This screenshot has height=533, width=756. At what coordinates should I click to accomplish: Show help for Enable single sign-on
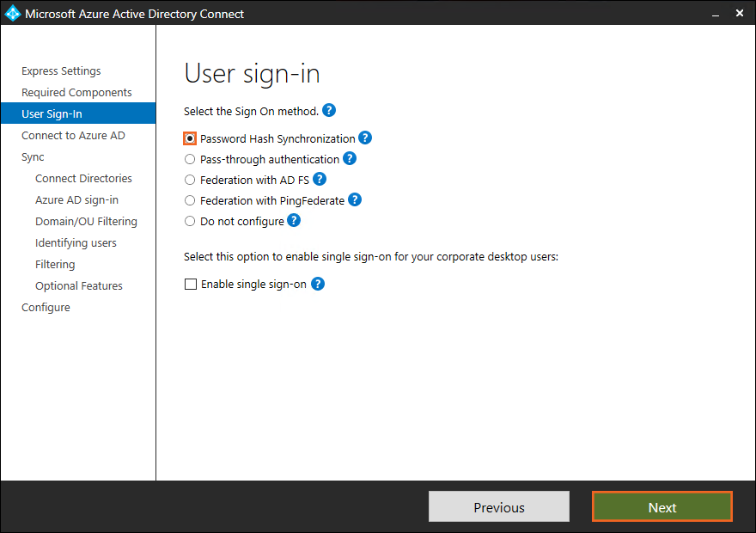[318, 284]
